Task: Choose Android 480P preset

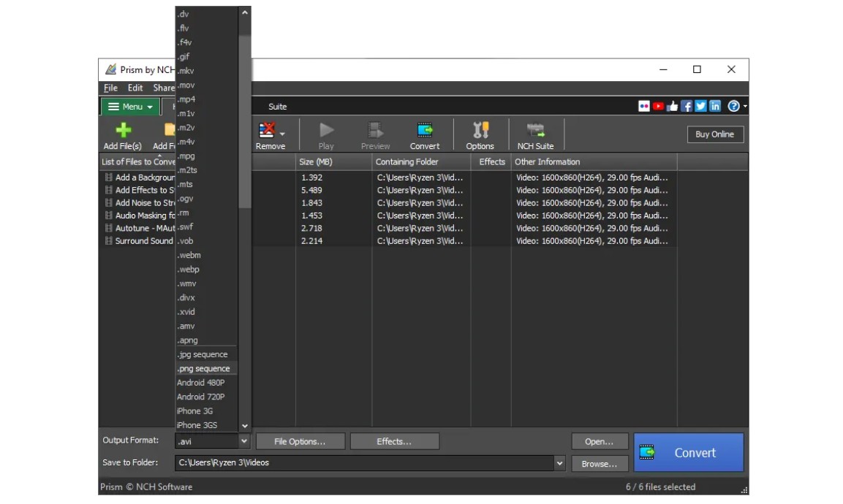Action: (x=206, y=383)
